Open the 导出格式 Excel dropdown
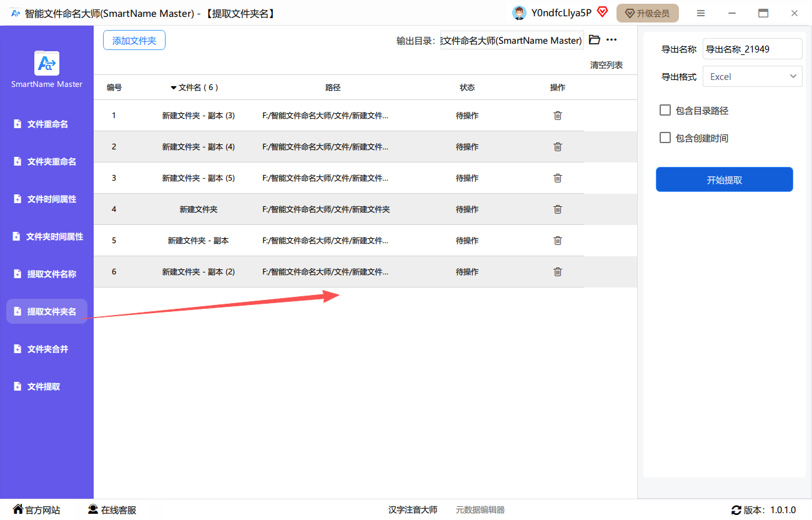 [752, 77]
